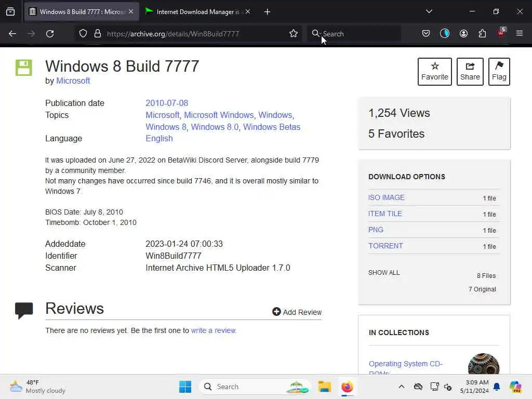This screenshot has width=532, height=399.
Task: Open the write a review link
Action: coord(213,330)
